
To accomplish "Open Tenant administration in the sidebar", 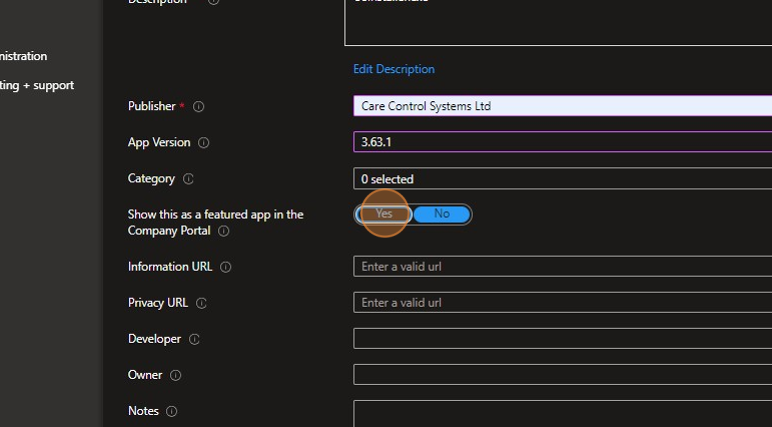I will click(23, 56).
